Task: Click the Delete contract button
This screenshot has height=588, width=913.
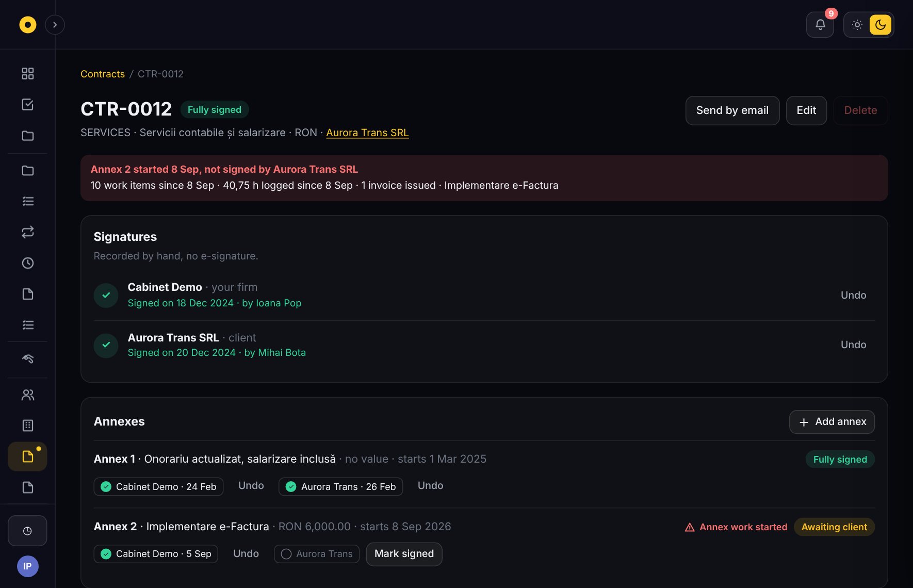Action: (860, 110)
